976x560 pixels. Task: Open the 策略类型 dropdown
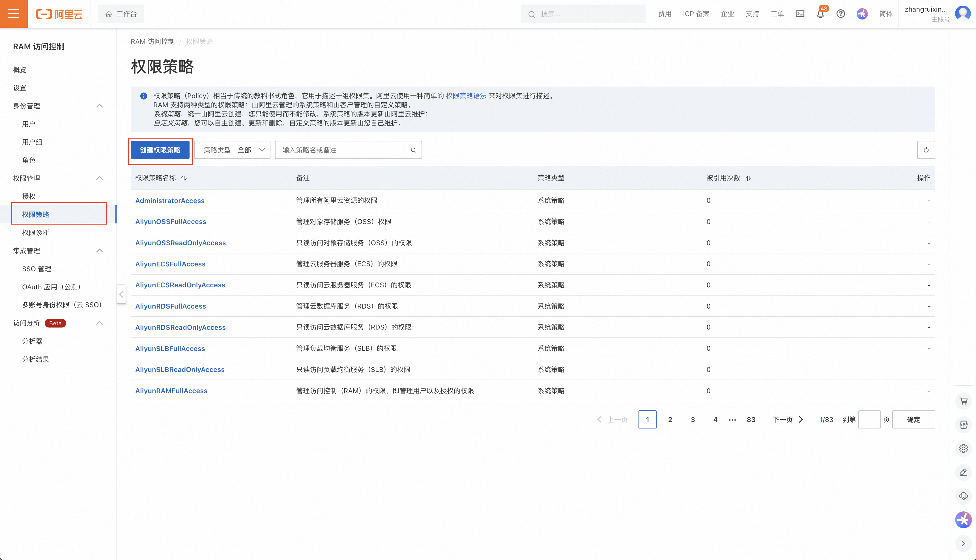[232, 150]
